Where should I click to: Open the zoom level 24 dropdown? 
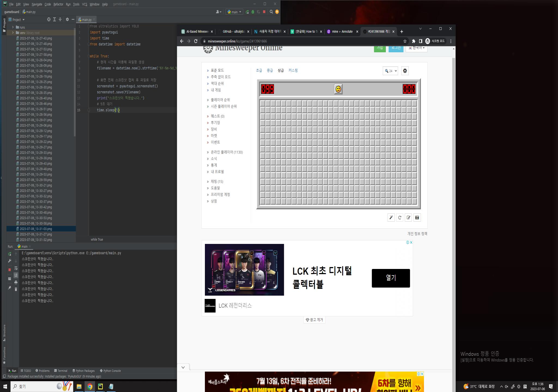point(390,71)
